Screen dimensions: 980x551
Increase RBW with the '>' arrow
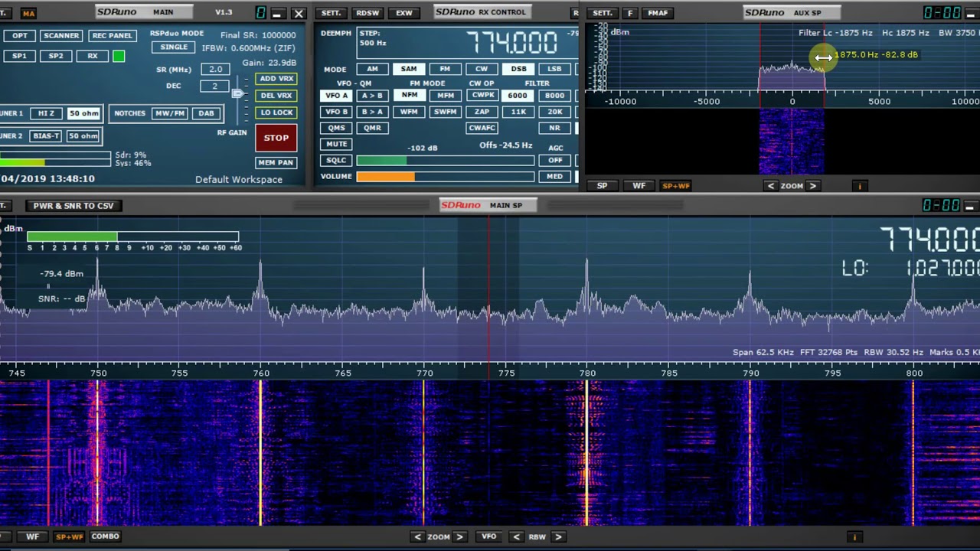click(558, 537)
